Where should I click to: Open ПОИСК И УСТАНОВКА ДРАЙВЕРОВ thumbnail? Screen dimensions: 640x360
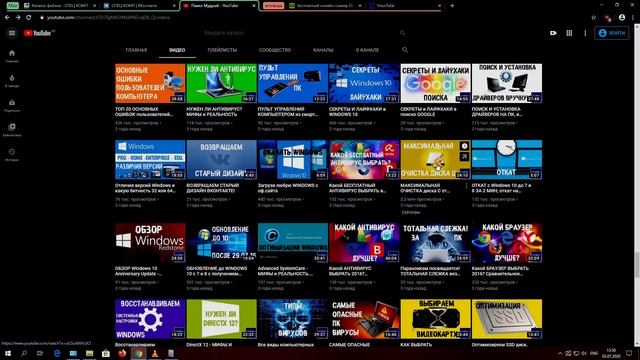point(507,83)
